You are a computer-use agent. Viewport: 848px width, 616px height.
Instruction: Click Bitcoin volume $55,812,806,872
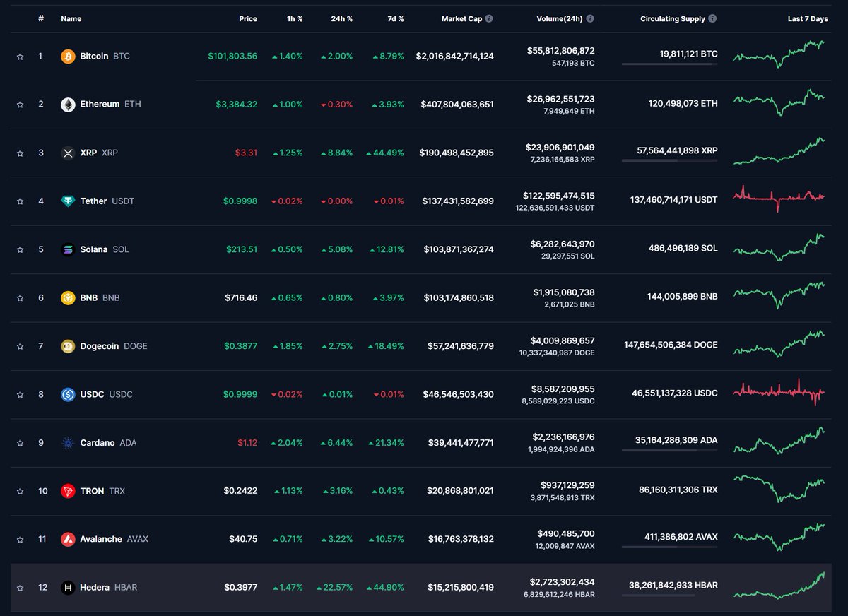pos(560,51)
